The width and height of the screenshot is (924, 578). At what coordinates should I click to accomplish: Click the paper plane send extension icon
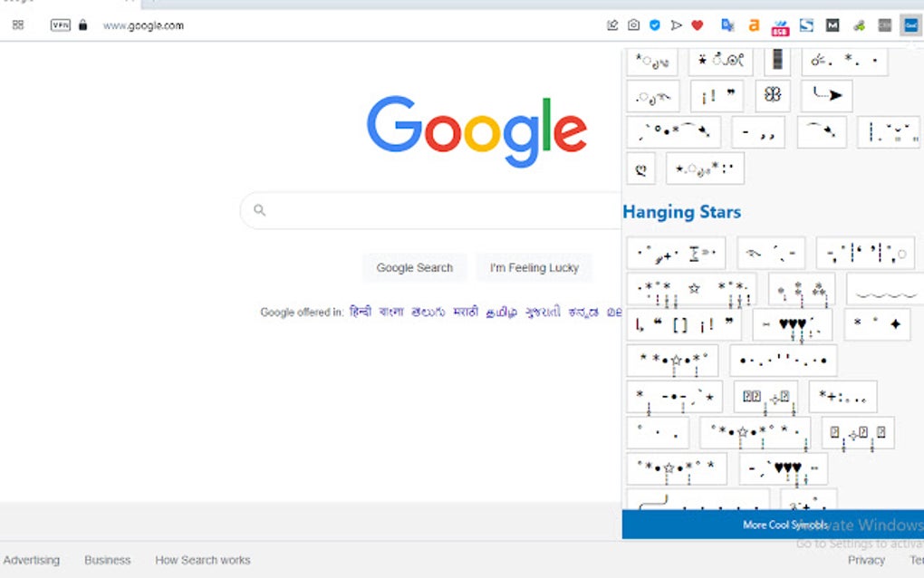(x=677, y=25)
